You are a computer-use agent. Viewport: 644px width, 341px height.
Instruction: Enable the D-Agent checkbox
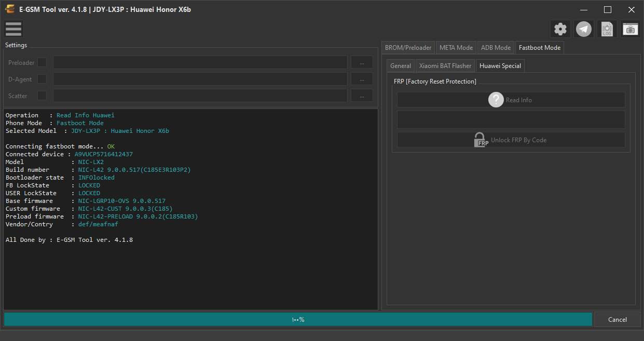point(42,79)
